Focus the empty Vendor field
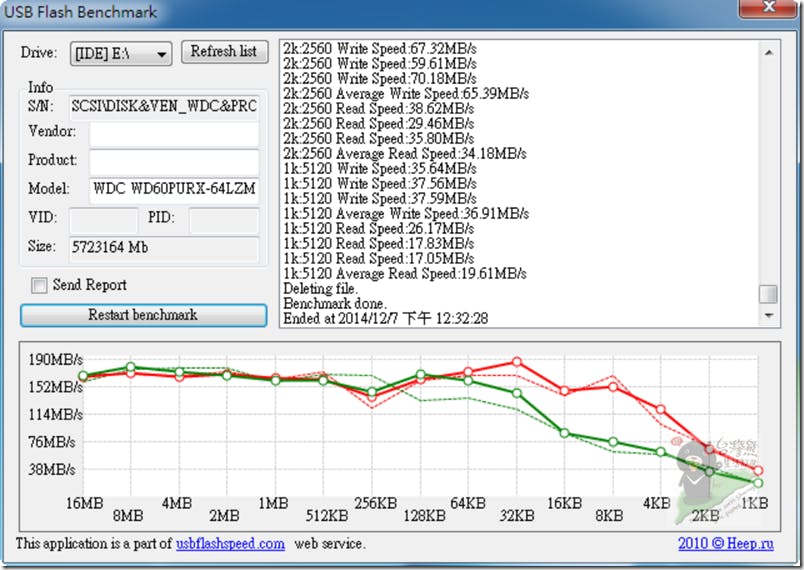This screenshot has width=804, height=570. (173, 132)
